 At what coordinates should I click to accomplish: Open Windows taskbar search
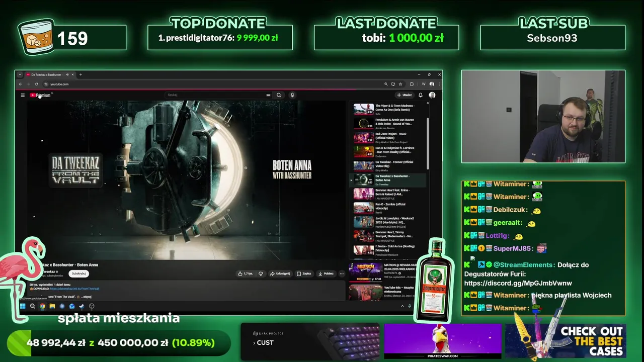pos(33,306)
